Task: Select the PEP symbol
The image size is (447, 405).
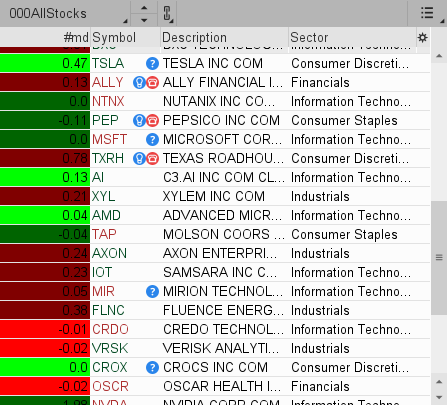Action: [105, 120]
